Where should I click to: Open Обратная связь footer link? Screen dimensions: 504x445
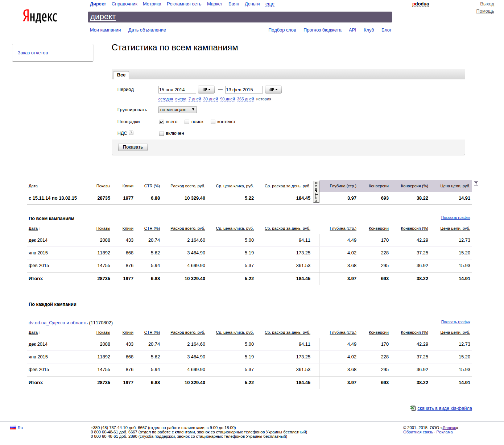[x=418, y=432]
